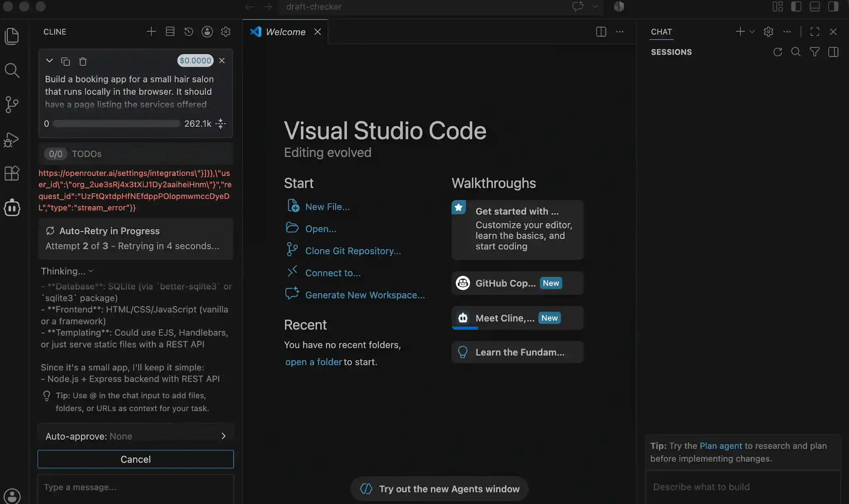Open the Extensions view
Screen dimensions: 849x504
pos(12,173)
